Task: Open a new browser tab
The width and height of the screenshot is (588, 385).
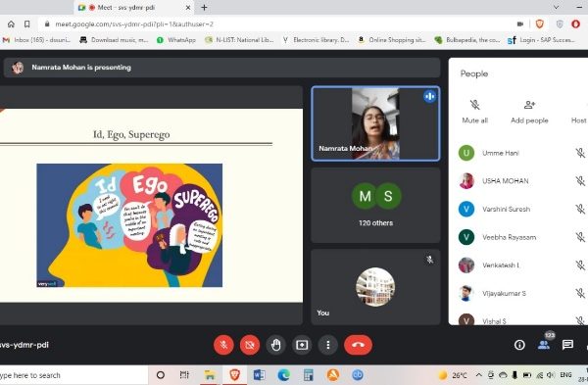Action: click(204, 8)
